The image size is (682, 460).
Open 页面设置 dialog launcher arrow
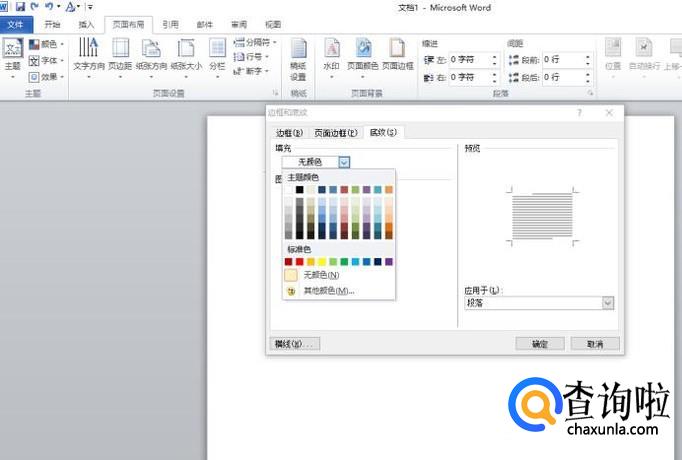point(275,93)
